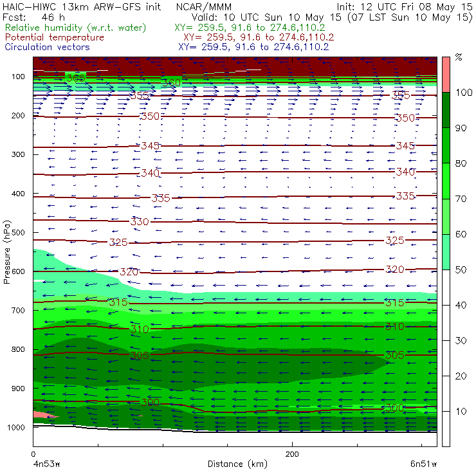Screen dimensions: 476x476
Task: Click the '6n51w' end coordinate label
Action: point(423,464)
